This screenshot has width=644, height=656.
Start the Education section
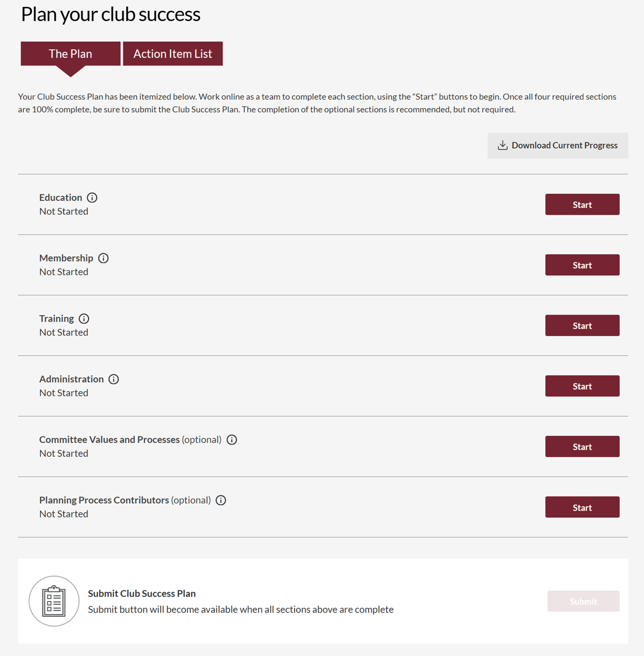click(x=582, y=205)
